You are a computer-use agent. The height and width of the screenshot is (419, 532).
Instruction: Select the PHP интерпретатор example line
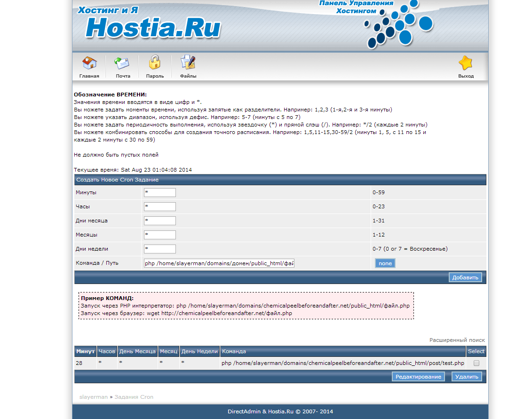point(245,306)
